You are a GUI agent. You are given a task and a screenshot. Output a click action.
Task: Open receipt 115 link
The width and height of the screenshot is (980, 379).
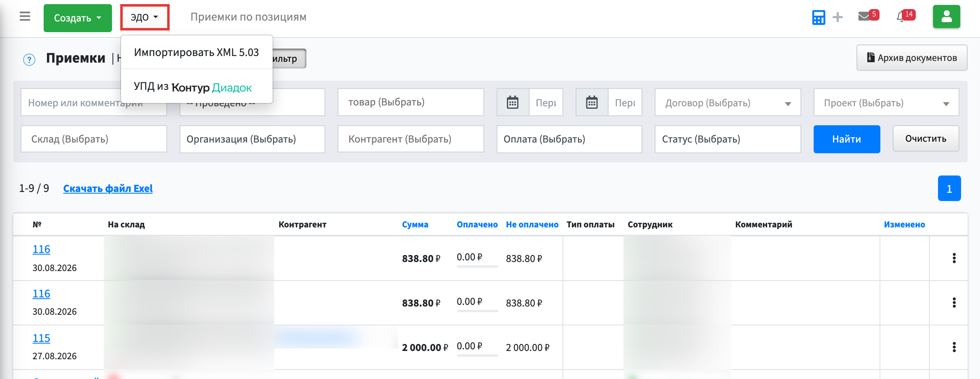[41, 338]
